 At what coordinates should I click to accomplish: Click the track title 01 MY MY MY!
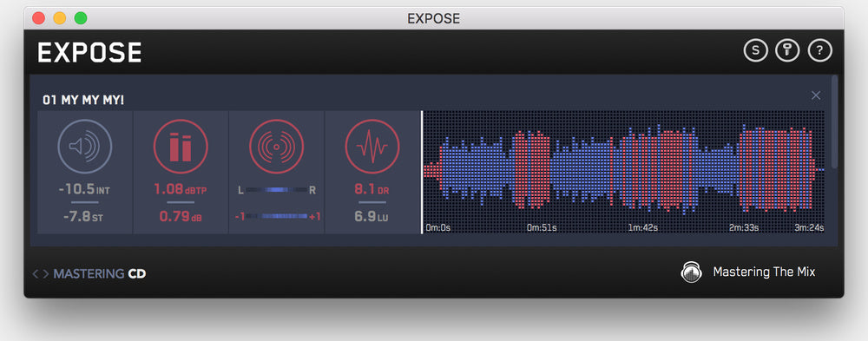83,101
